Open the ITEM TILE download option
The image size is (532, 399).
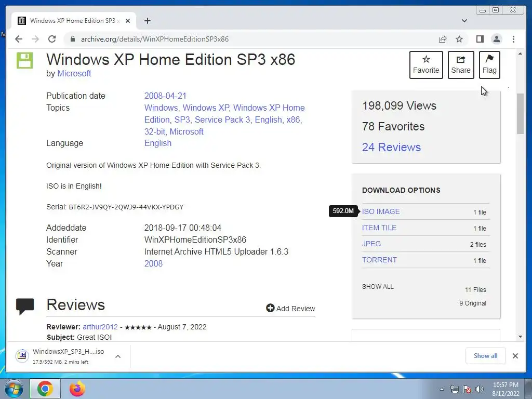point(379,228)
